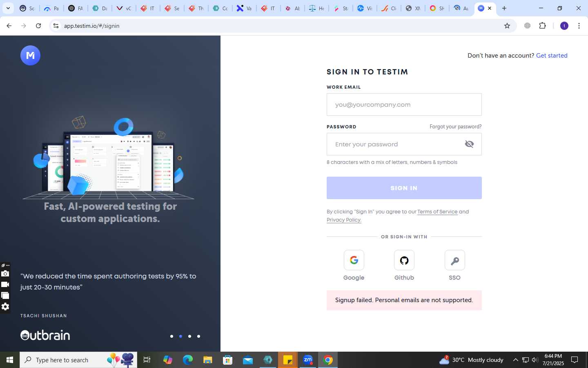
Task: Show hidden system tray icons
Action: tap(515, 360)
